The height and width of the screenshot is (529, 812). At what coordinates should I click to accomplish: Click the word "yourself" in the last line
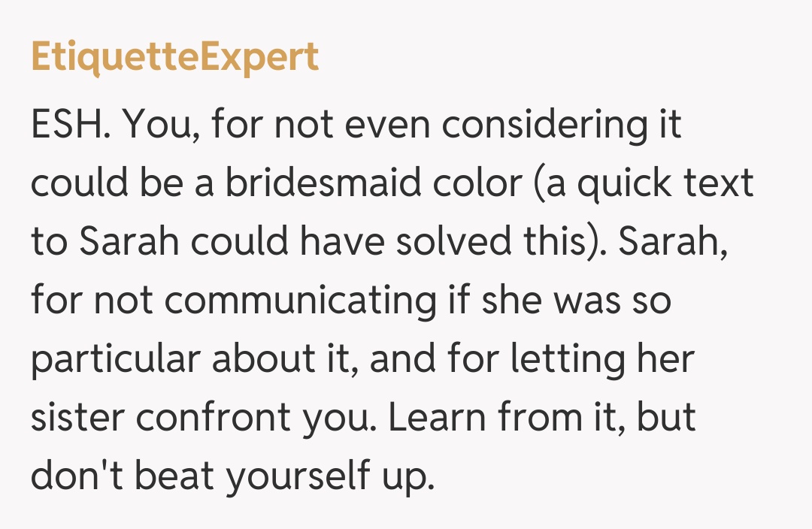click(292, 477)
